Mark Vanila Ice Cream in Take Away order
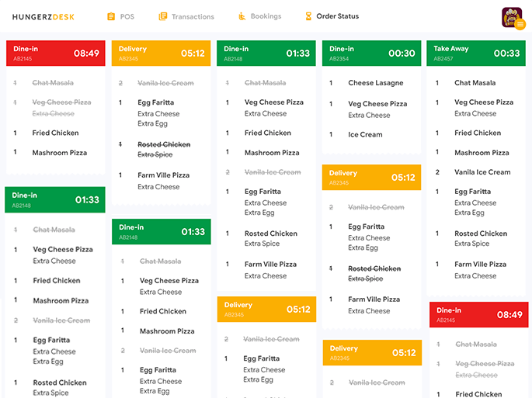Screen dimensions: 532x398 pos(482,172)
